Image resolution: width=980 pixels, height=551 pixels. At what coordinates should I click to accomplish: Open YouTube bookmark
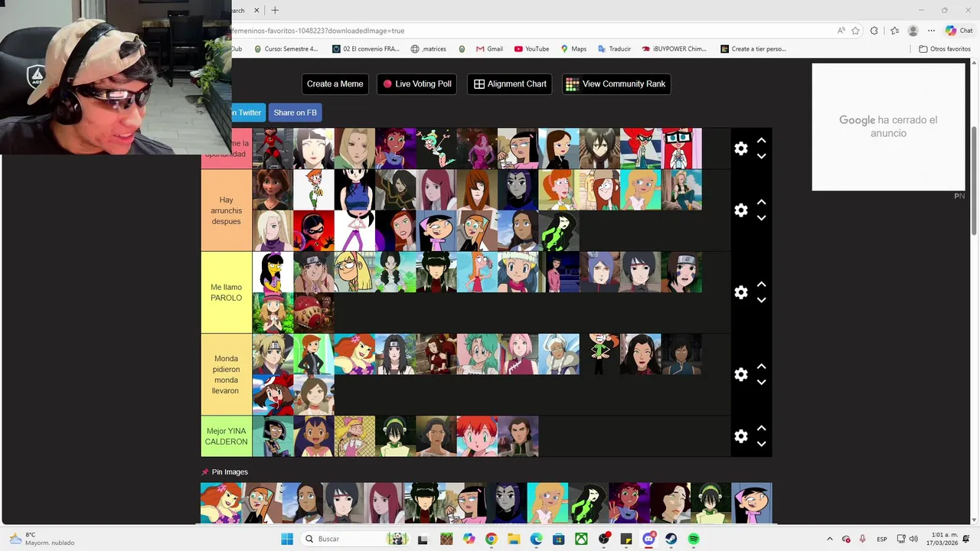click(531, 49)
